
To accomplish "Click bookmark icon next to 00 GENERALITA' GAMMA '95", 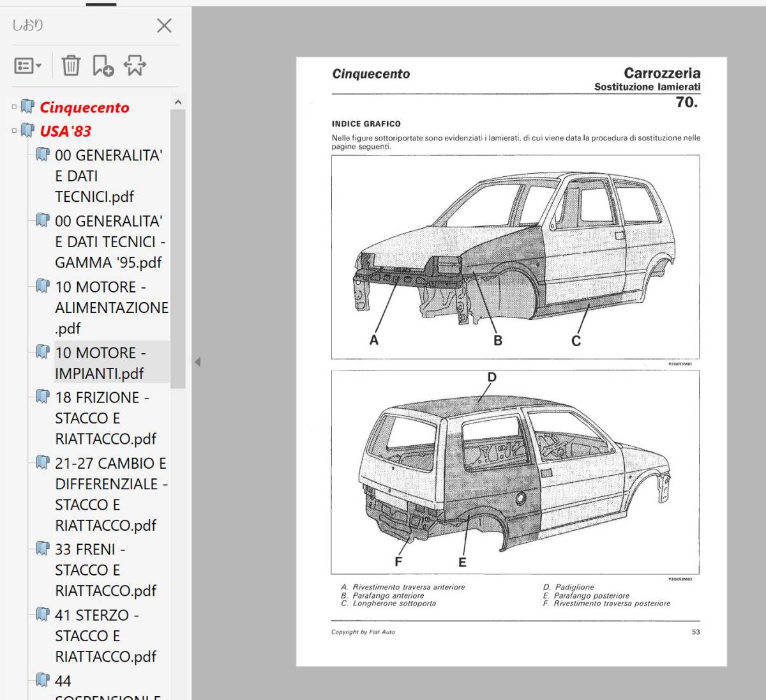I will click(43, 220).
